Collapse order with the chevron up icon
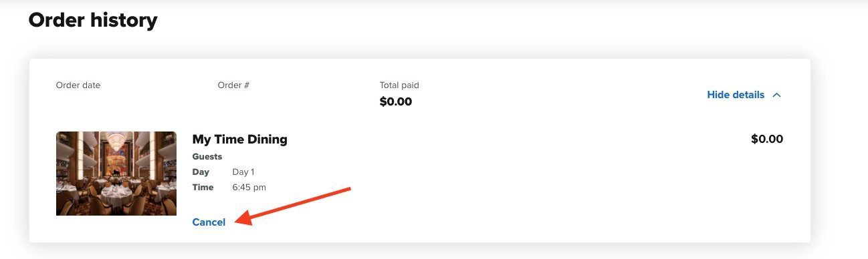The height and width of the screenshot is (259, 868). (776, 95)
